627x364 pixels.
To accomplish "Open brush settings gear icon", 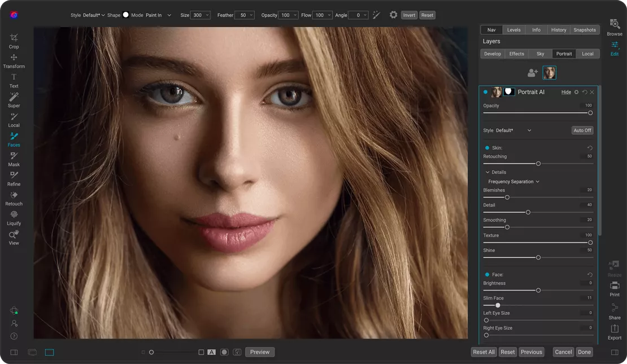I will 393,15.
